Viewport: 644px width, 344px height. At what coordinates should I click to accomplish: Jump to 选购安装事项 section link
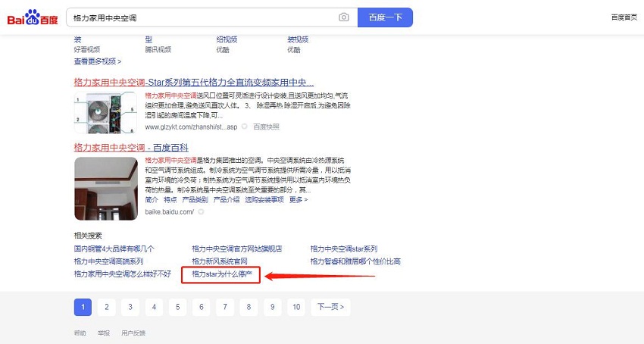264,200
